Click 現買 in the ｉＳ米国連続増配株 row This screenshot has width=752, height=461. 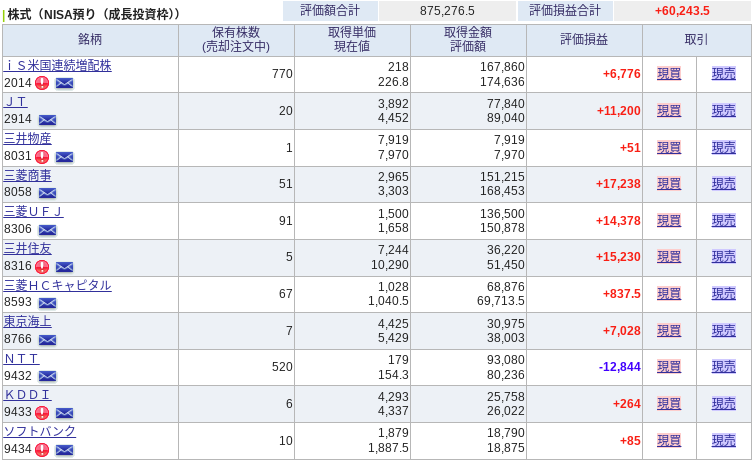[669, 74]
